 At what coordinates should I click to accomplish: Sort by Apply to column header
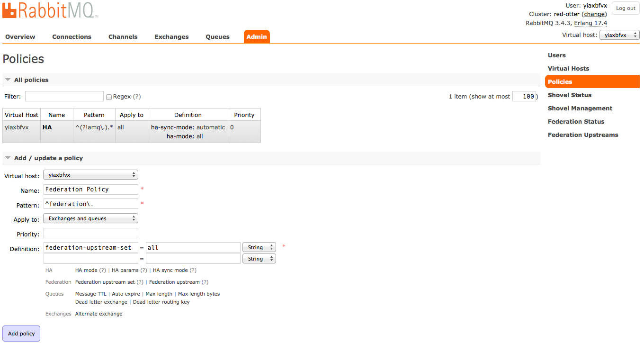[x=132, y=115]
